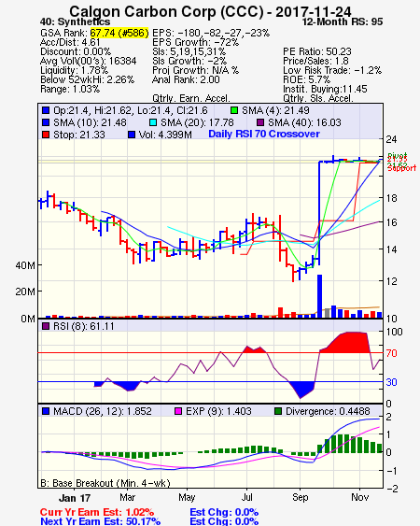Click the 'Next Yr Earn Est: 50.17%' text
Screen dimensions: 420x526
(x=100, y=521)
